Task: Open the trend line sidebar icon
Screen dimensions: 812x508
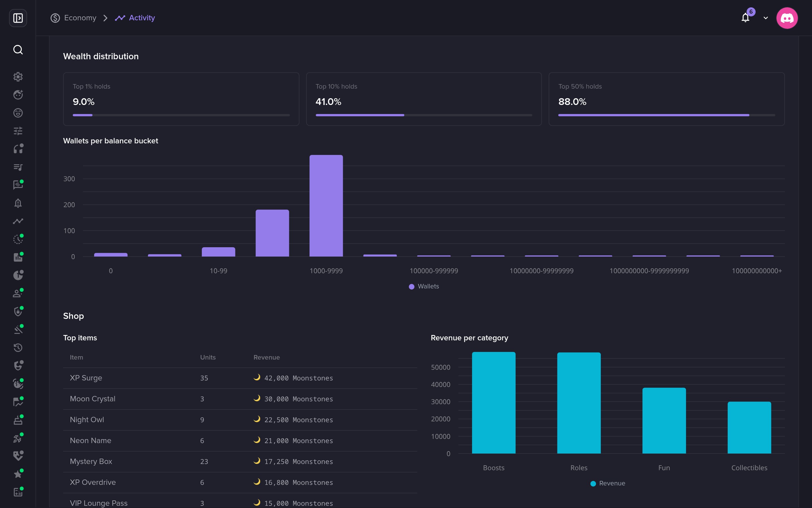Action: tap(18, 221)
